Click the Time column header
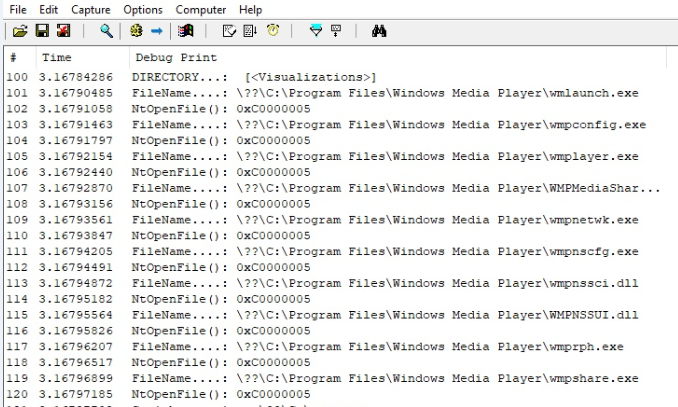678x407 pixels. [x=56, y=59]
